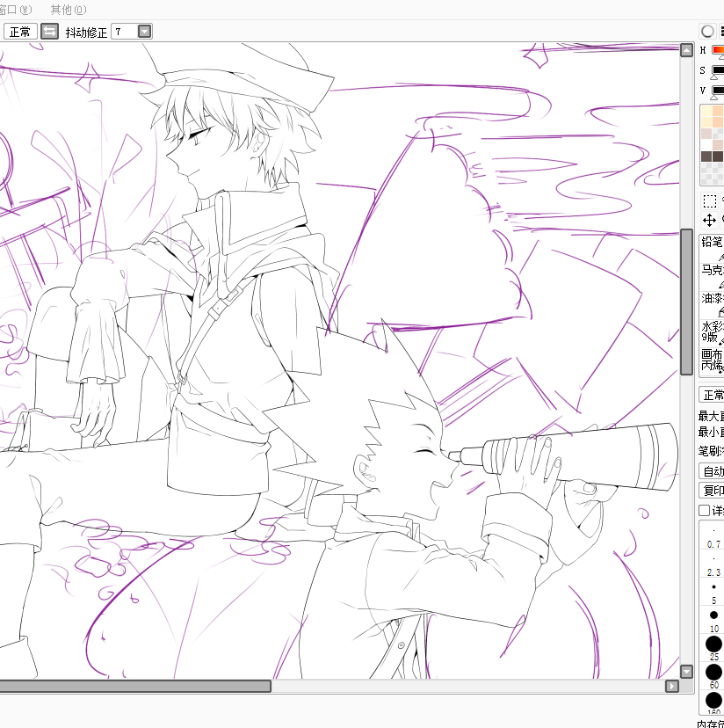The width and height of the screenshot is (724, 728).
Task: Choose the 60 brush size preset
Action: pos(713,676)
